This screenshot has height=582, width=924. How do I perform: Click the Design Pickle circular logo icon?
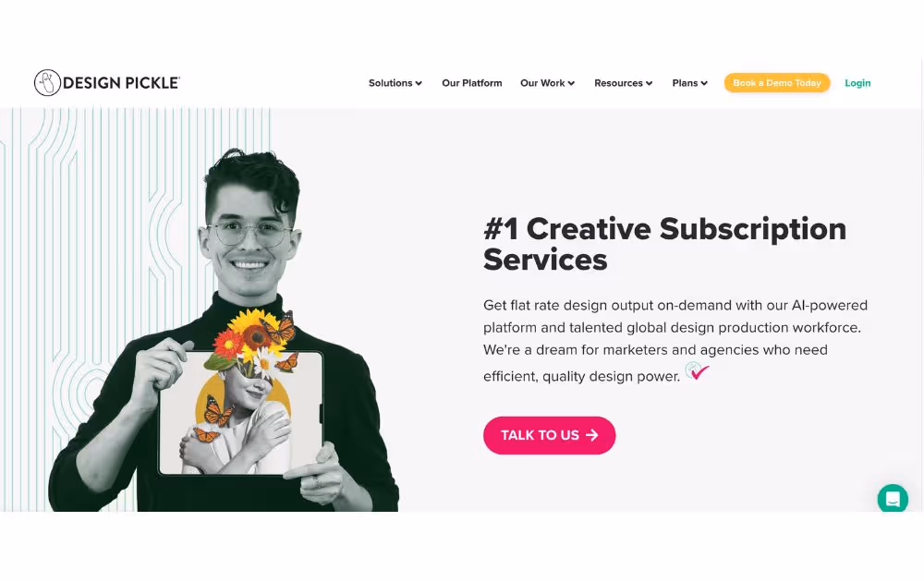pos(47,82)
